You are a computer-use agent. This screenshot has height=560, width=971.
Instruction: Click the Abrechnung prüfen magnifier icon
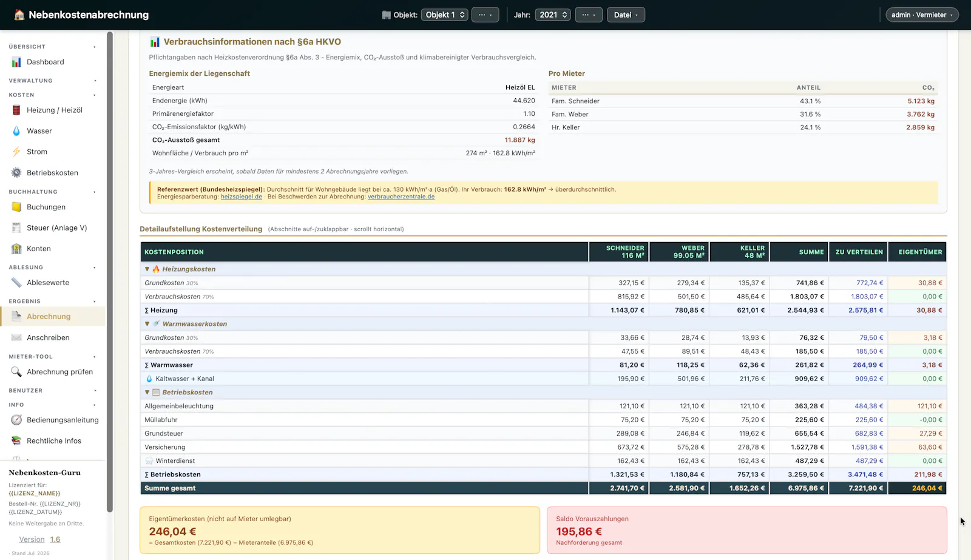click(x=16, y=372)
